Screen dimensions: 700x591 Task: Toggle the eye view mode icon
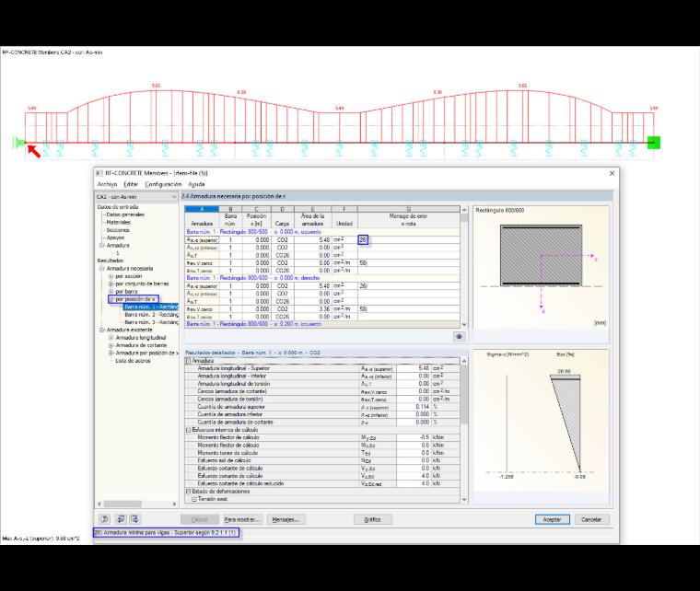[x=459, y=337]
